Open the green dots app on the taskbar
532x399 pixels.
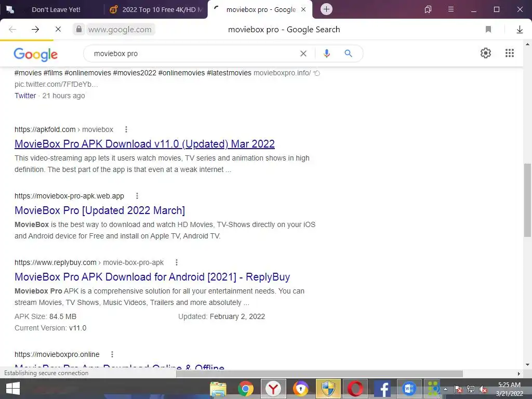433,389
